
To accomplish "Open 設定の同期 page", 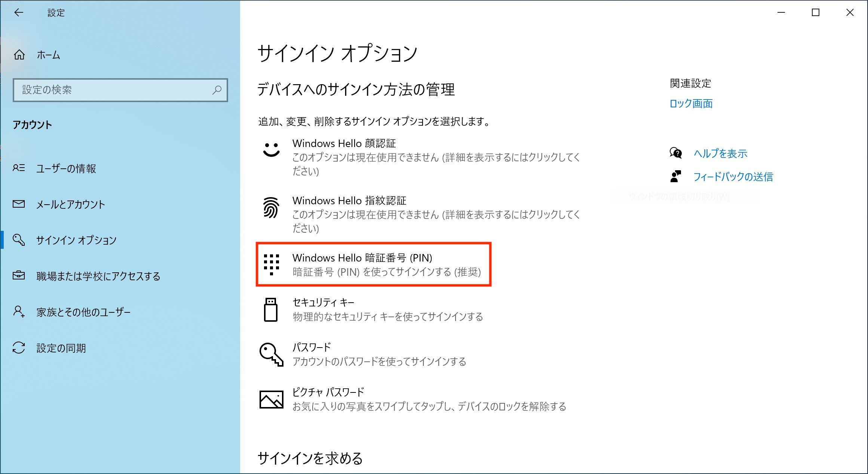I will click(x=120, y=348).
